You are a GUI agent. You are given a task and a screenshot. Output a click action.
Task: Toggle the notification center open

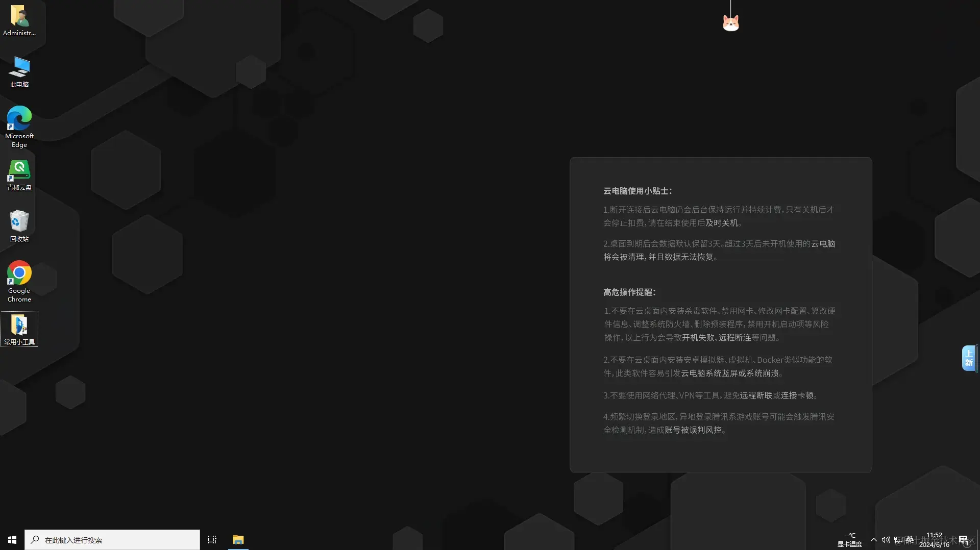click(963, 540)
